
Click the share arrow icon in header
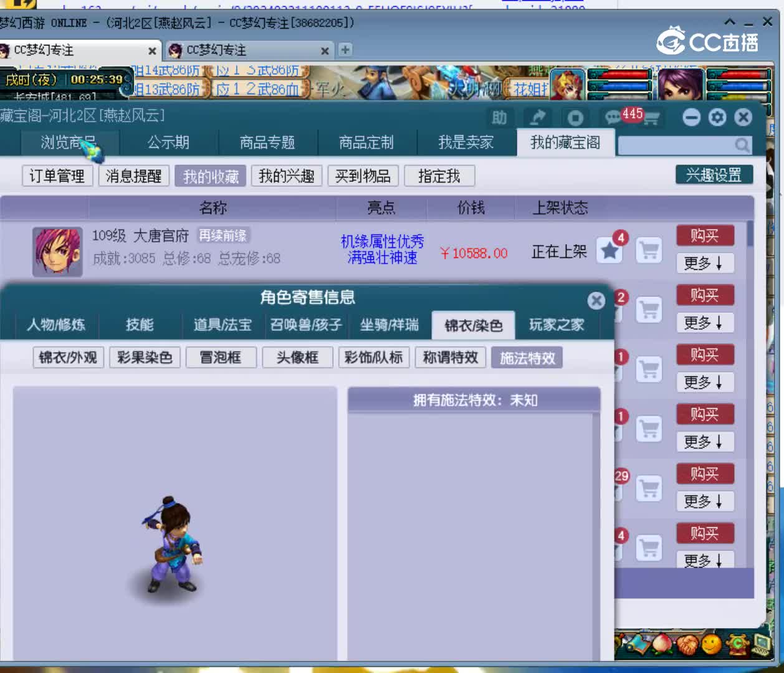(537, 117)
